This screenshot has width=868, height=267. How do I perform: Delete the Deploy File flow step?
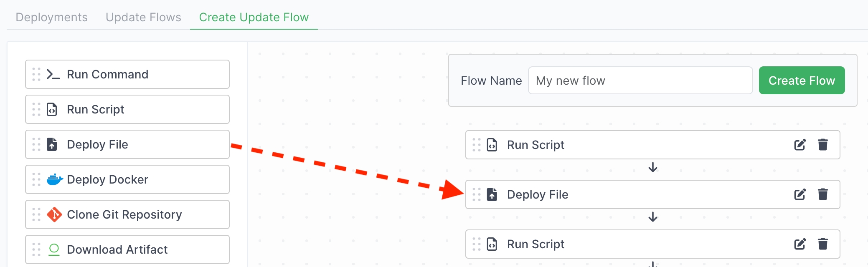(x=822, y=194)
